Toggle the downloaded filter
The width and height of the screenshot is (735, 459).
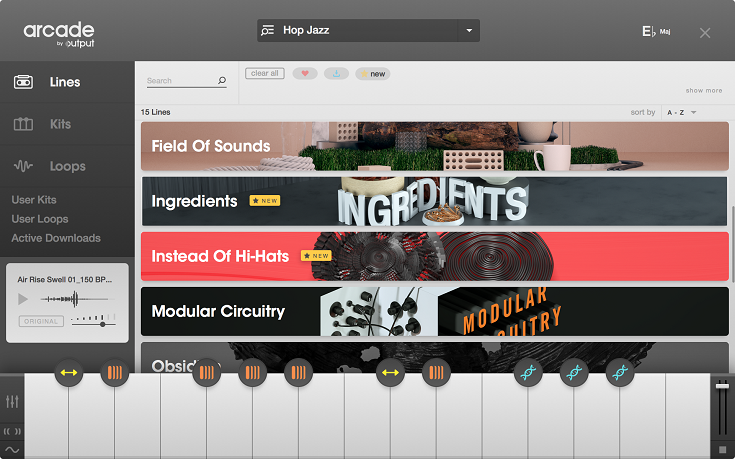tap(337, 74)
